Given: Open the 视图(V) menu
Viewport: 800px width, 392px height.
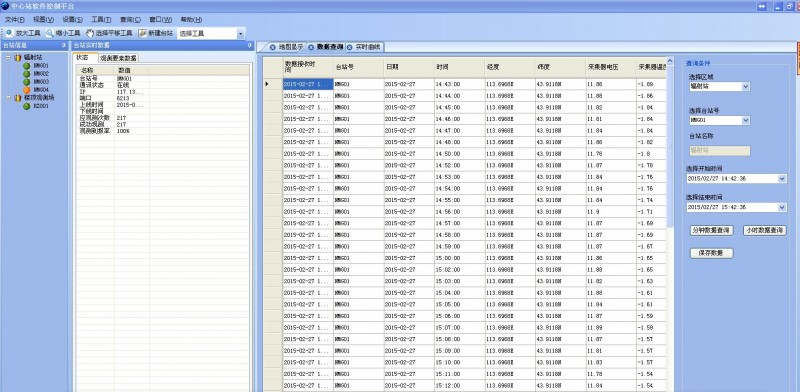Looking at the screenshot, I should click(43, 19).
